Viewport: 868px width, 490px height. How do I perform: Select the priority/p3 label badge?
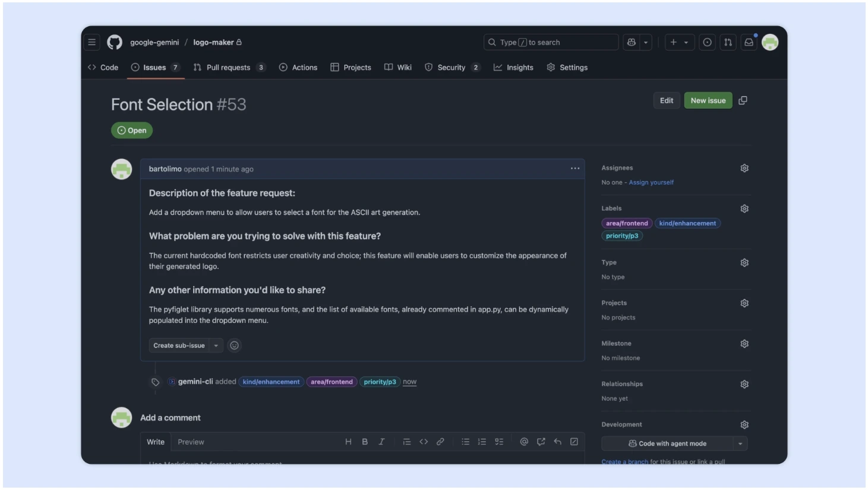pyautogui.click(x=621, y=235)
